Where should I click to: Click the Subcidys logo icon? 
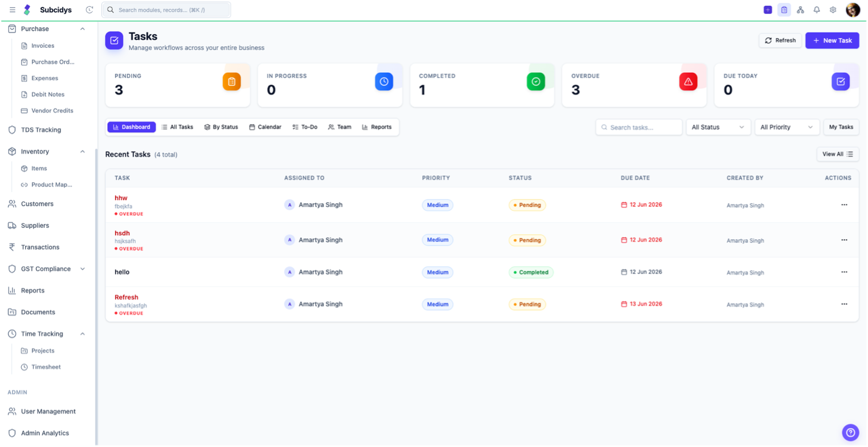(x=27, y=10)
